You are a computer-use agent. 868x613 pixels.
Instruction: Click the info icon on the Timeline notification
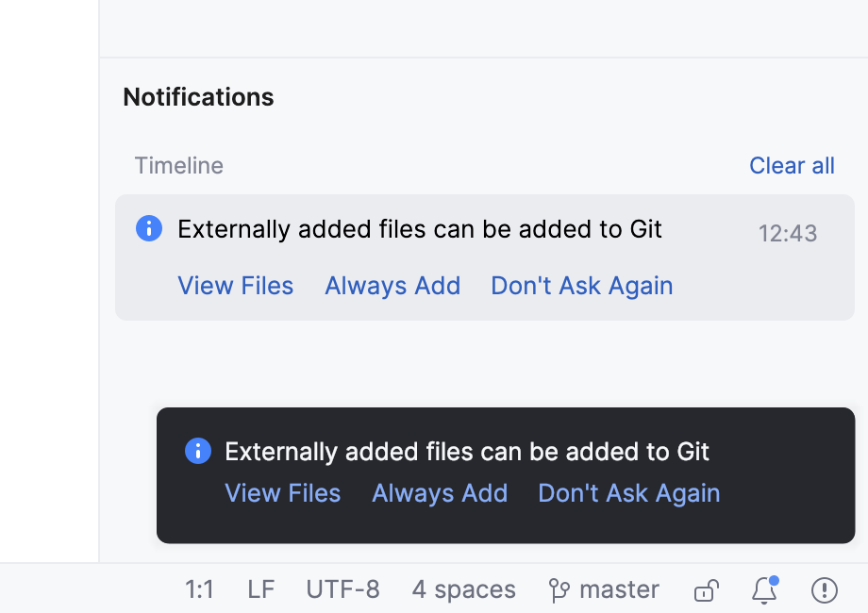[149, 229]
